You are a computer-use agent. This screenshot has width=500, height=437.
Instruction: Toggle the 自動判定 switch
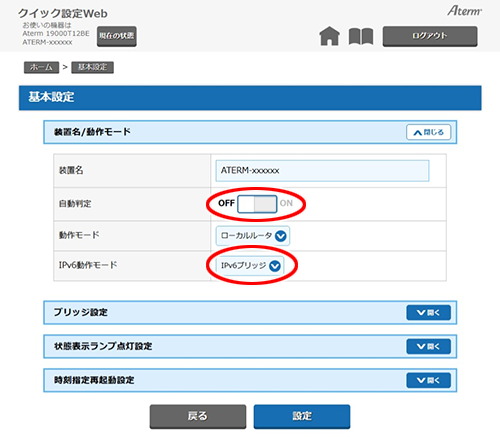[257, 204]
